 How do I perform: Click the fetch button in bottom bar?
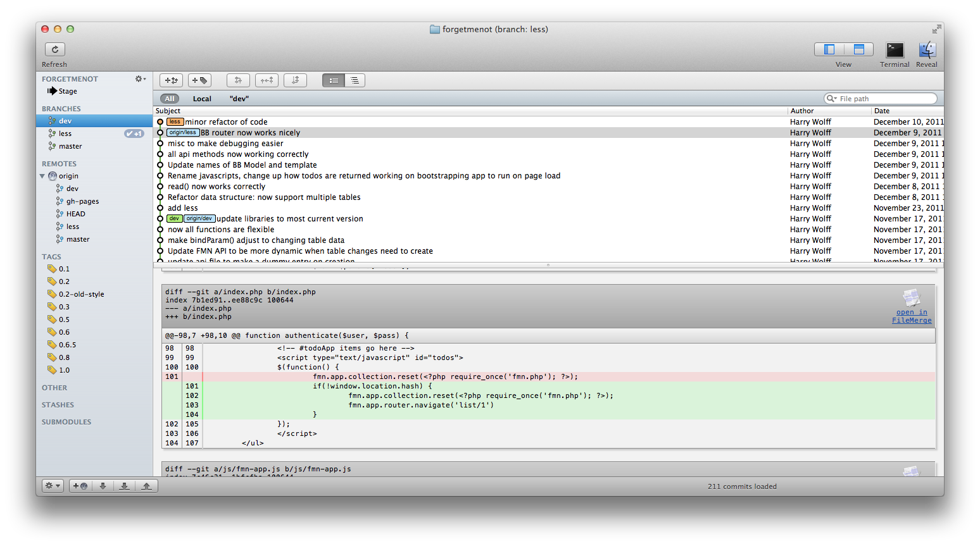point(103,486)
